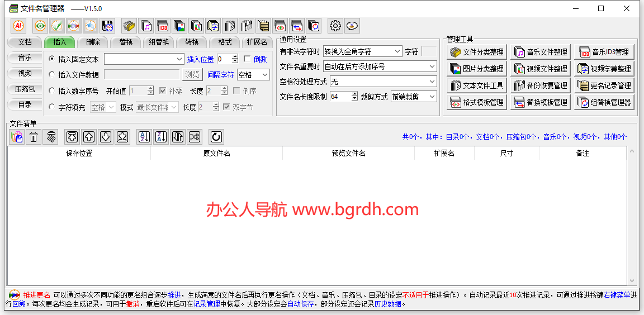Click the floppy disk with clock icon
644x315 pixels.
click(107, 26)
